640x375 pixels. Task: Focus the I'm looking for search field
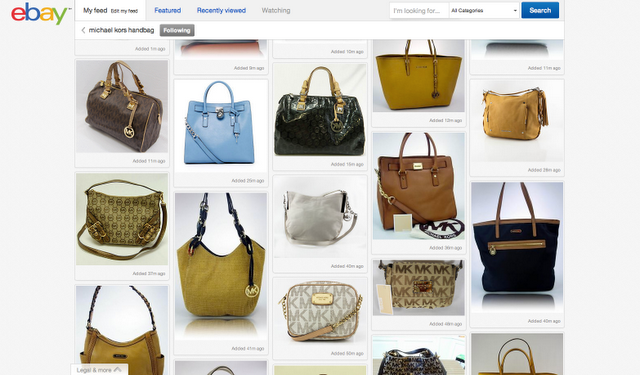pyautogui.click(x=419, y=11)
